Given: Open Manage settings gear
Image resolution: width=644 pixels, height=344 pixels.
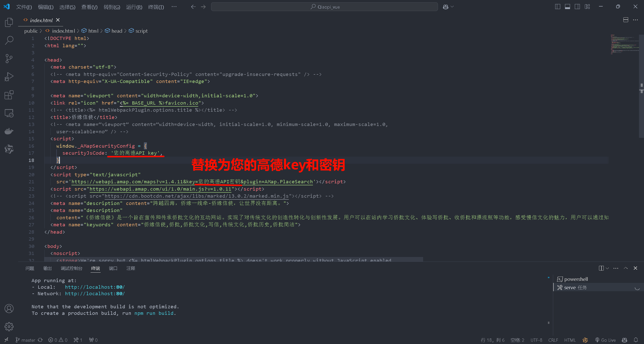Looking at the screenshot, I should tap(9, 326).
